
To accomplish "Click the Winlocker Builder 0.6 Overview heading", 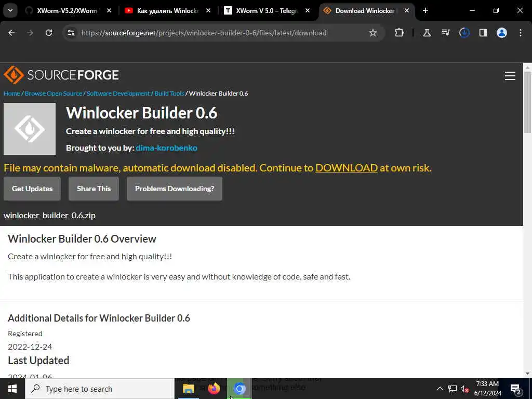I will 82,239.
